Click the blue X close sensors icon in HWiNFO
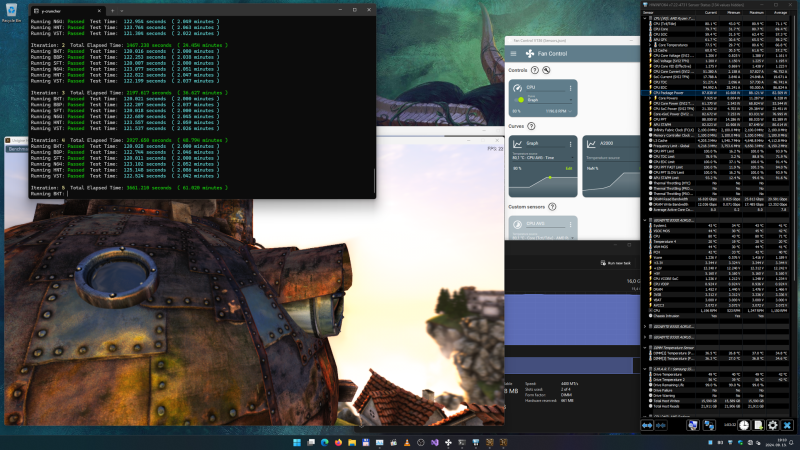 [787, 425]
